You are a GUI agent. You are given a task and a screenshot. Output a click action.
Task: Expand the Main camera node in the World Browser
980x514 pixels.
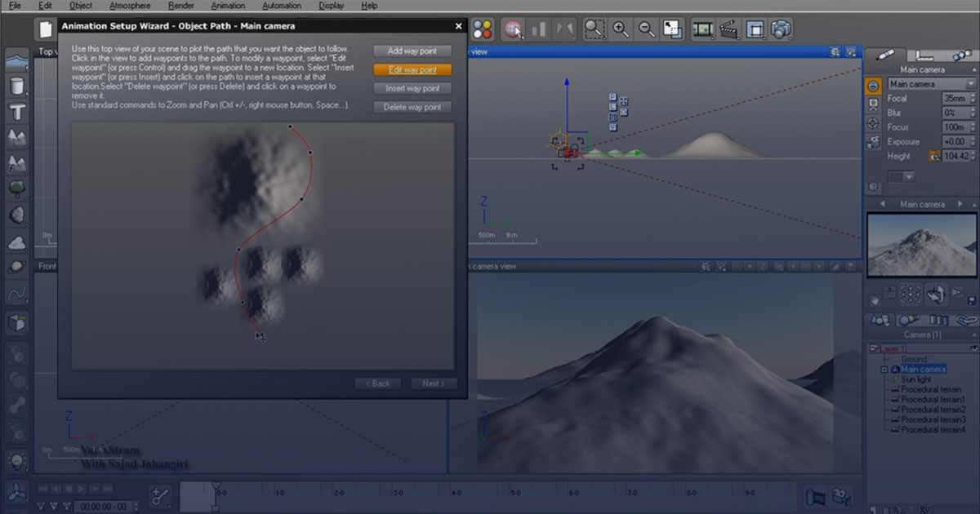pos(884,369)
